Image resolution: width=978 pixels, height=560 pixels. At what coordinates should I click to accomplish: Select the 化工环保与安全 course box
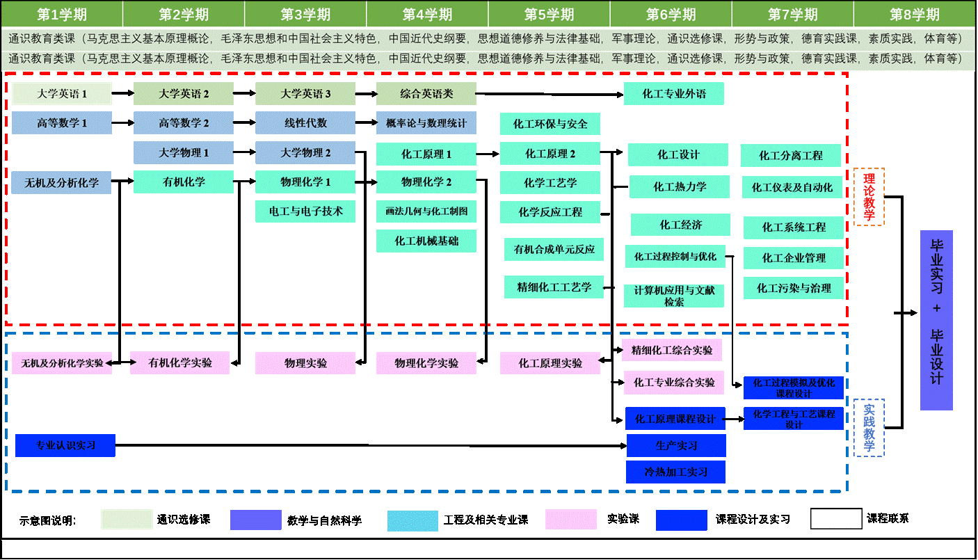coord(550,124)
